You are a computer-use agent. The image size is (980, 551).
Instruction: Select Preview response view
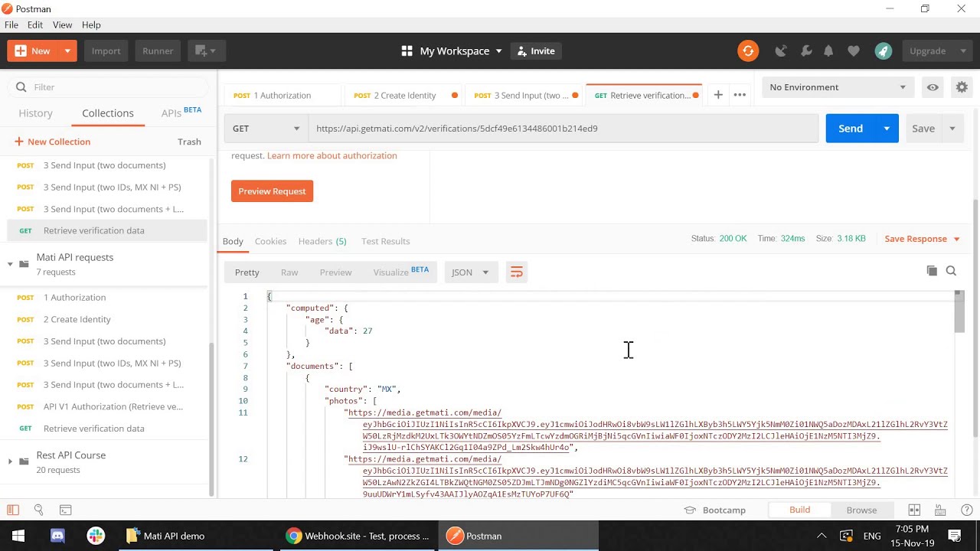pyautogui.click(x=335, y=272)
